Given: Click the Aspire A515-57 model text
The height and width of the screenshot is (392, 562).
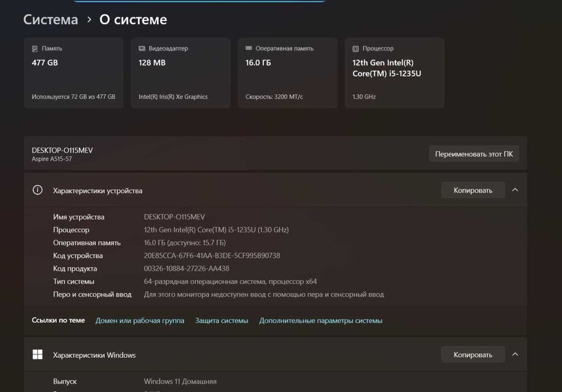Looking at the screenshot, I should point(52,159).
